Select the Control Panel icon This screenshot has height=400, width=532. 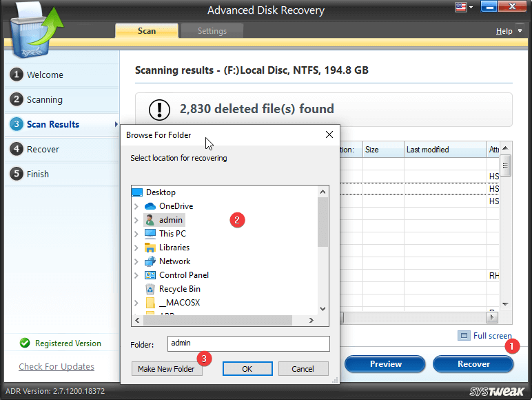pos(150,275)
